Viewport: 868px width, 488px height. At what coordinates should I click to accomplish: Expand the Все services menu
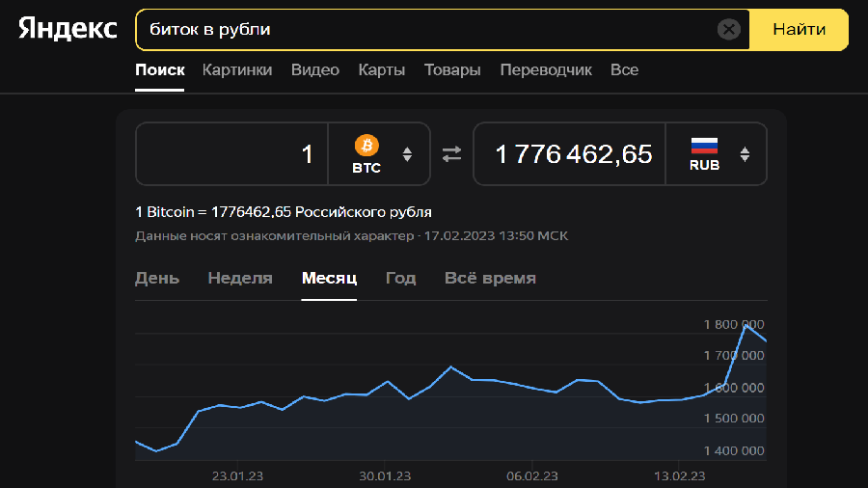coord(624,70)
